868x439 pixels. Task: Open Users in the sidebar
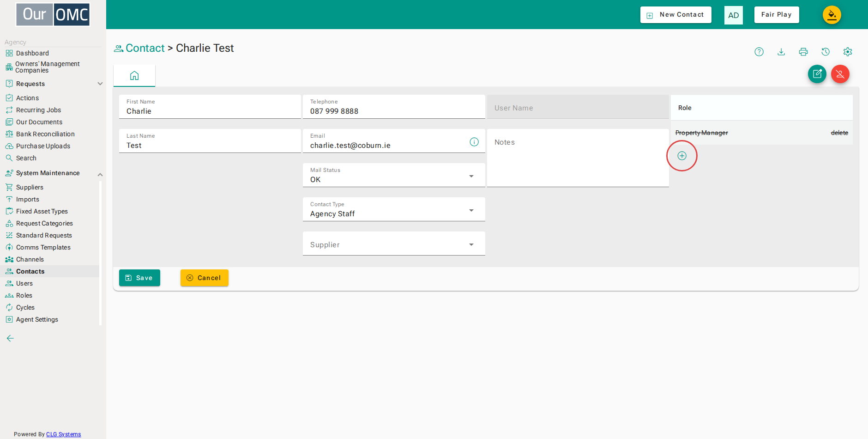(24, 283)
